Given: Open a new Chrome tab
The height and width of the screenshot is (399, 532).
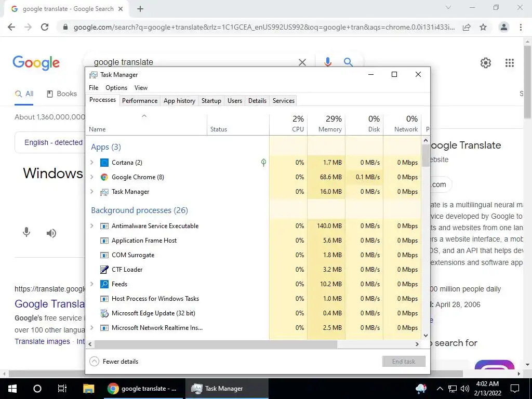Looking at the screenshot, I should [140, 9].
